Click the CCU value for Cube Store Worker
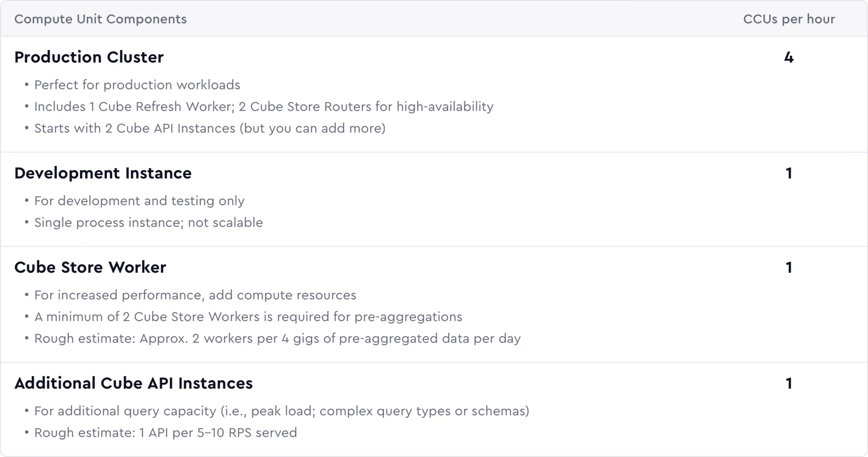 [x=789, y=267]
